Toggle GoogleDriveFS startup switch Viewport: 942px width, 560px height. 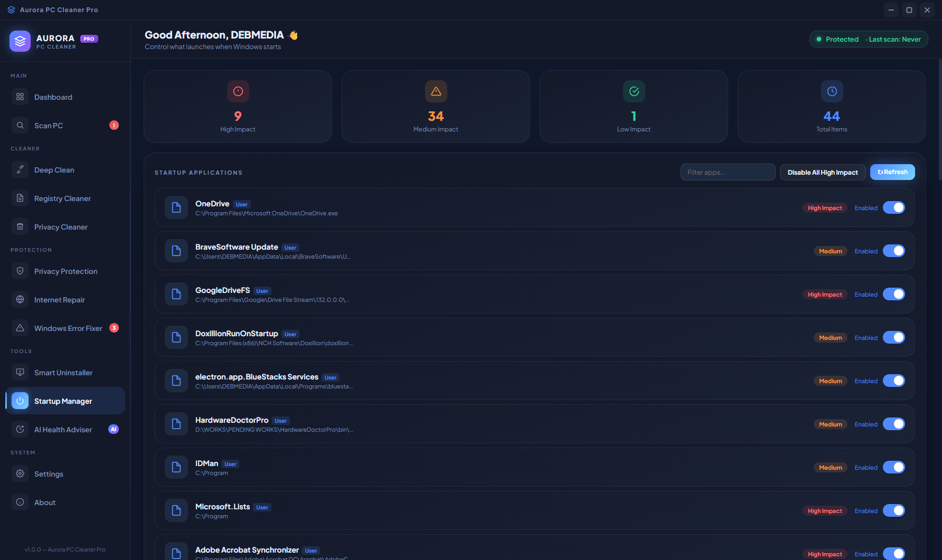coord(894,294)
